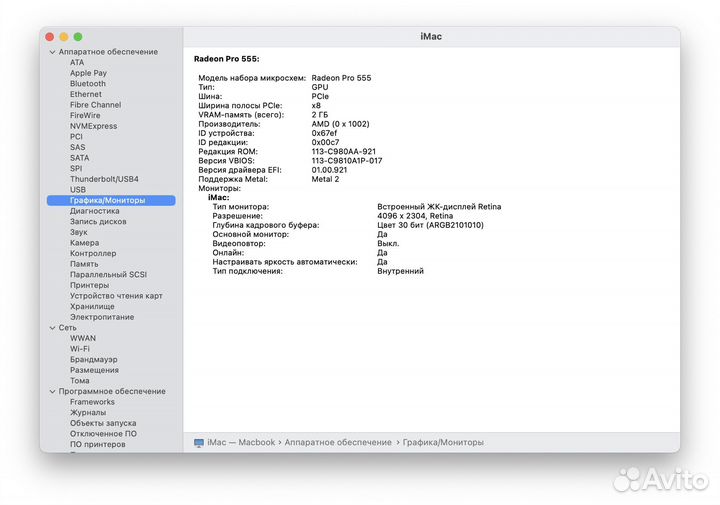The image size is (720, 505).
Task: Click the VRAM value 2 ГБ
Action: 320,115
